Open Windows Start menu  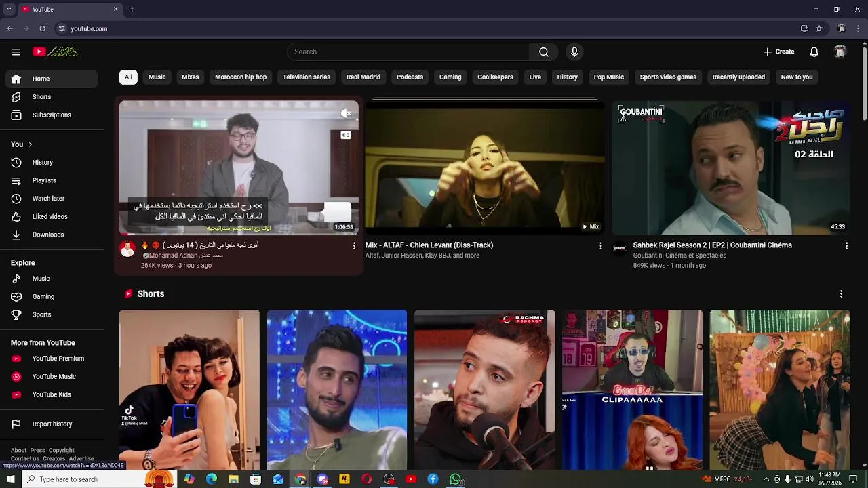point(10,479)
